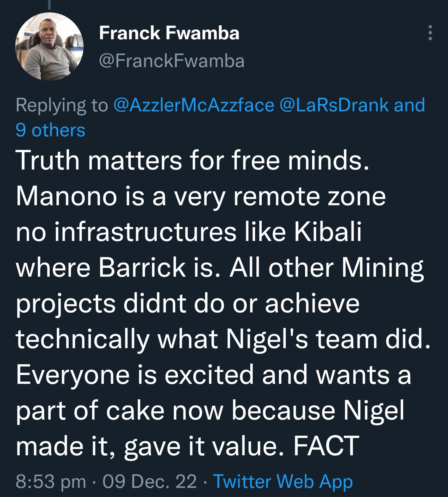The width and height of the screenshot is (448, 497).
Task: Click Franck Fwamba's profile picture
Action: click(49, 46)
